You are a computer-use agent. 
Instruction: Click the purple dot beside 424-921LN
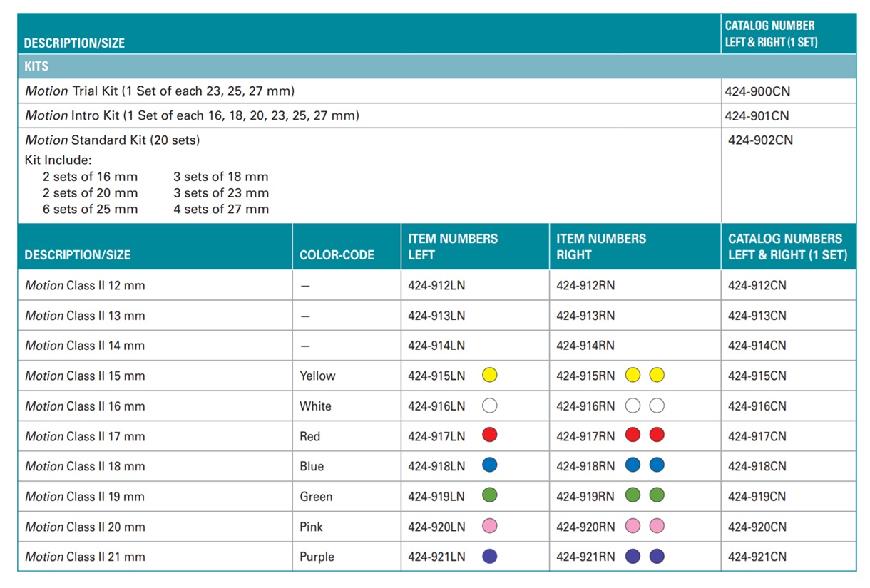click(x=489, y=556)
